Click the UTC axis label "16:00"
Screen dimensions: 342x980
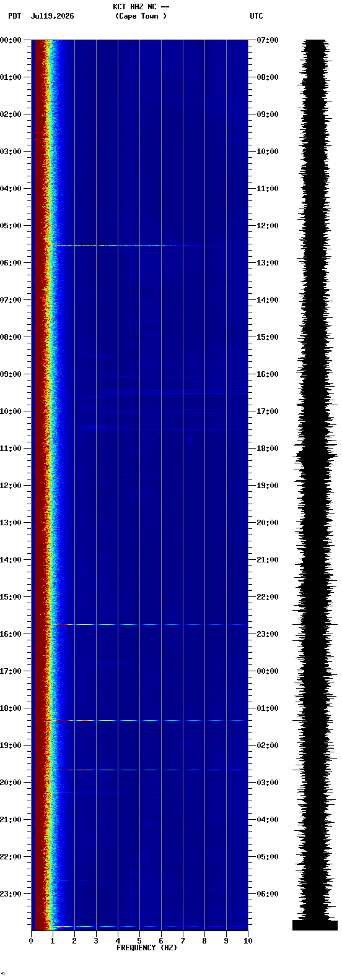tap(268, 374)
